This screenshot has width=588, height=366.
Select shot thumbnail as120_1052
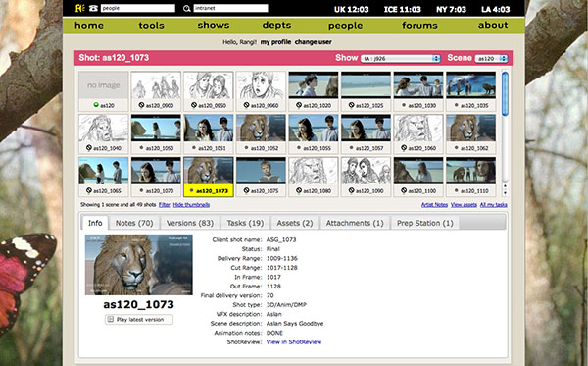pos(261,133)
